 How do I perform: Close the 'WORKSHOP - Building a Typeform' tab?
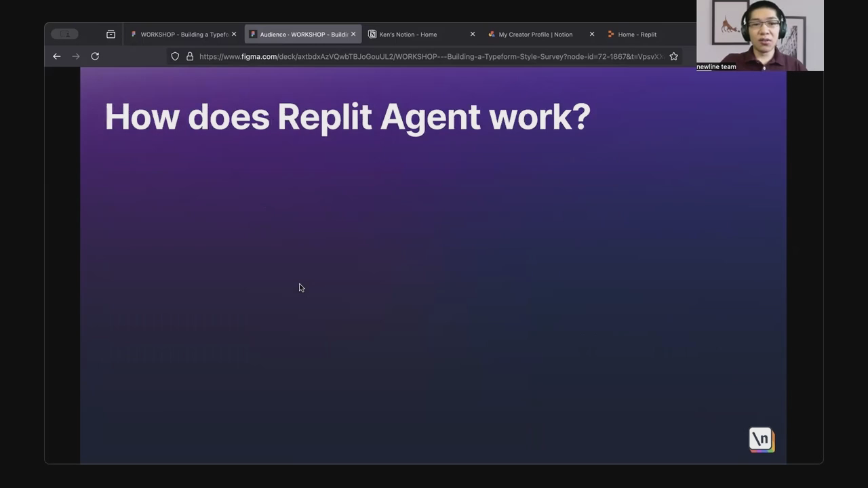[x=234, y=34]
